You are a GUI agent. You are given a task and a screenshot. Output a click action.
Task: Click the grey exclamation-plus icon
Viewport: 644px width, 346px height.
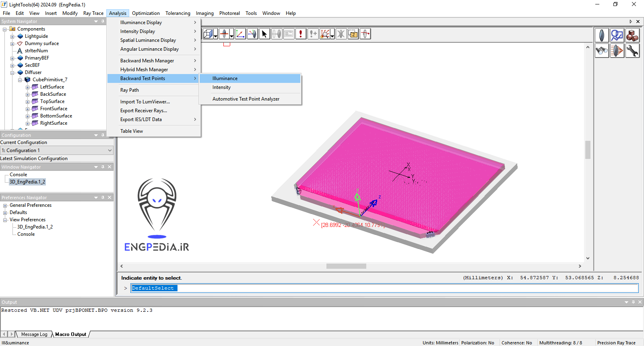click(313, 34)
